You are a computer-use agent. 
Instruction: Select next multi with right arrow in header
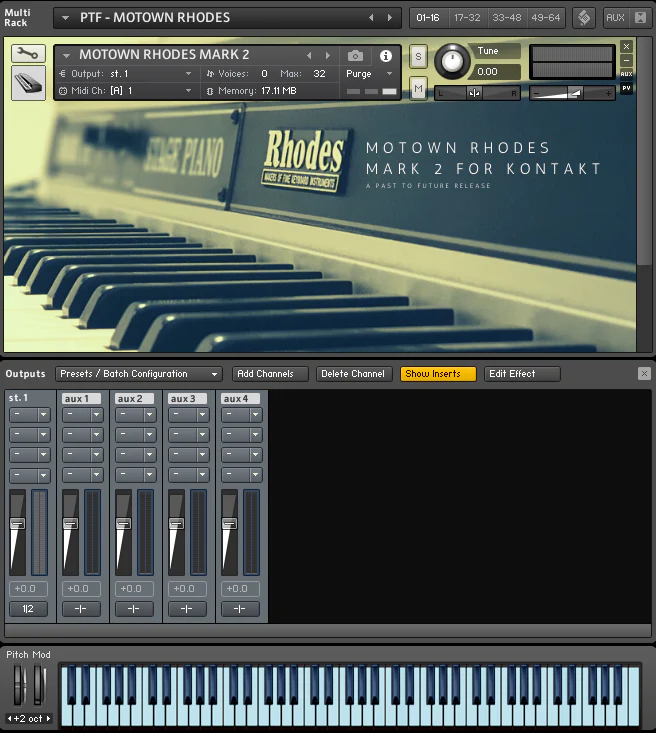point(389,18)
